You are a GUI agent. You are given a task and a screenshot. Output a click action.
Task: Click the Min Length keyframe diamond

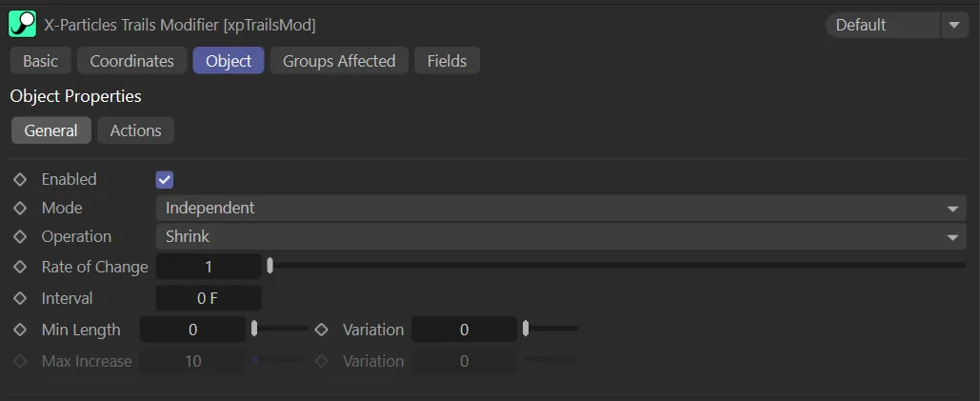tap(20, 330)
